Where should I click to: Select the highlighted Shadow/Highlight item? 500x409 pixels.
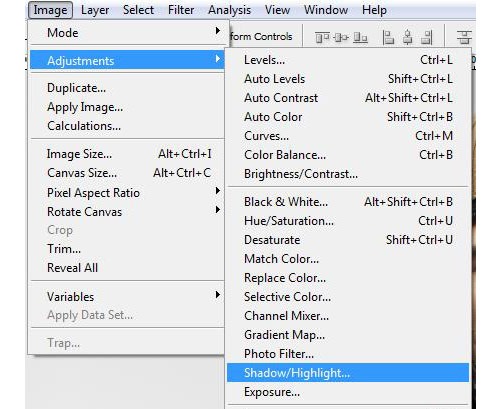click(x=348, y=373)
